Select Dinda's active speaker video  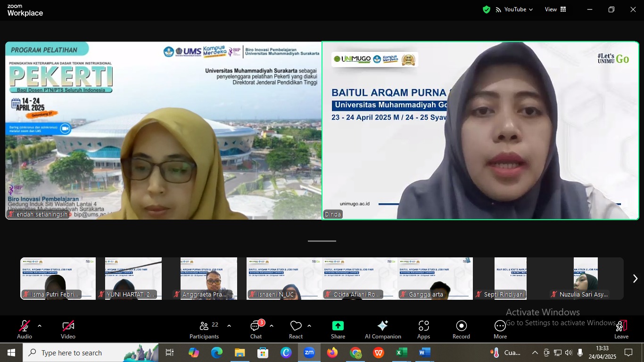[480, 131]
